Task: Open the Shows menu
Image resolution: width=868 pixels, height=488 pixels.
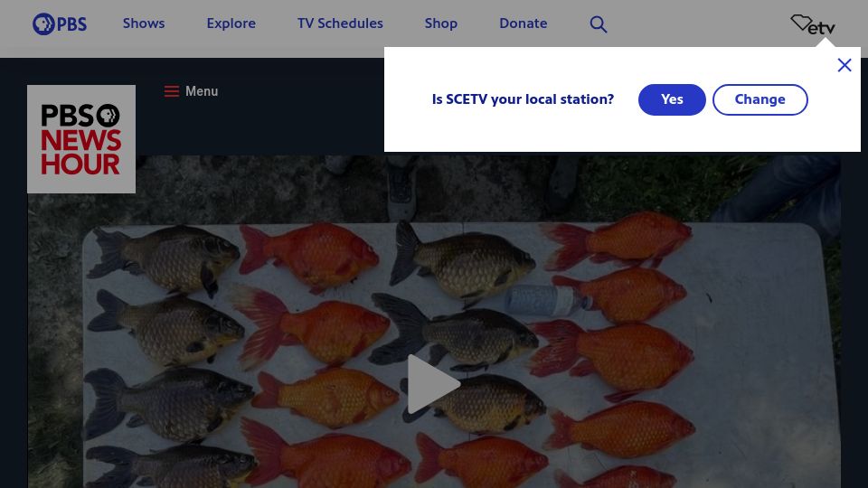Action: [x=144, y=23]
